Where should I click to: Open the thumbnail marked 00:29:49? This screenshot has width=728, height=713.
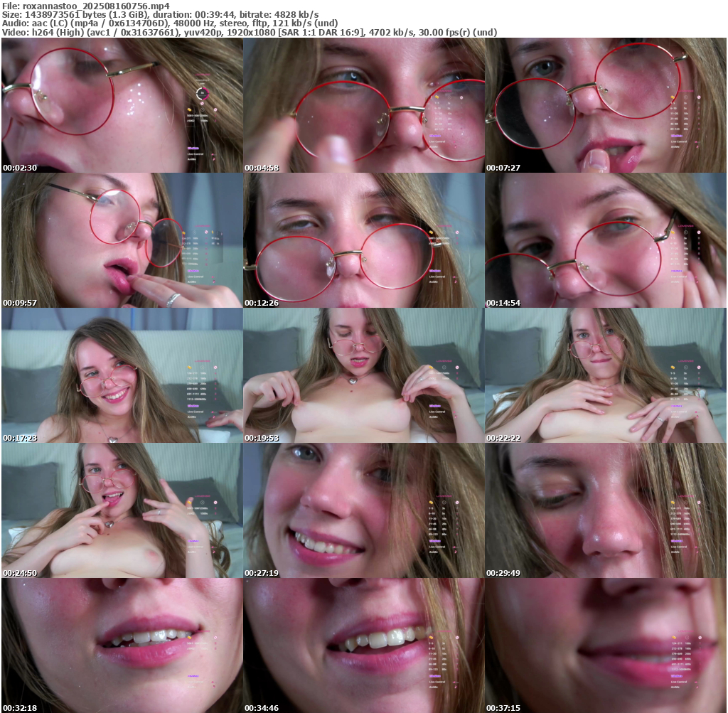606,510
